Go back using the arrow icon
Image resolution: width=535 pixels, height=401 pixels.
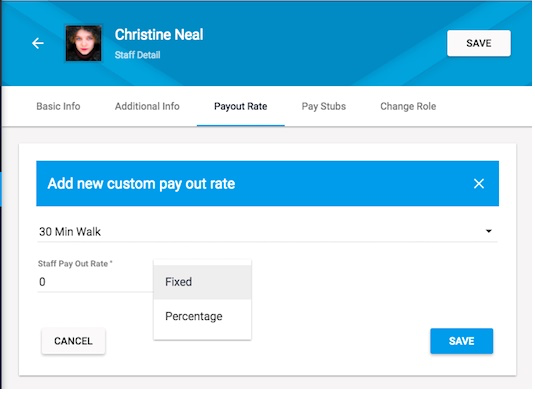click(38, 43)
